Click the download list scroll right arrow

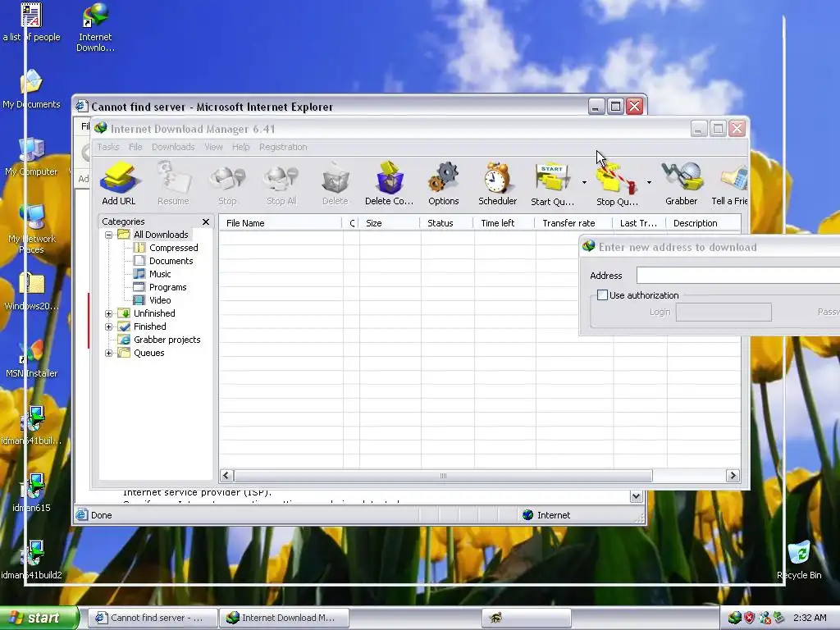point(733,476)
